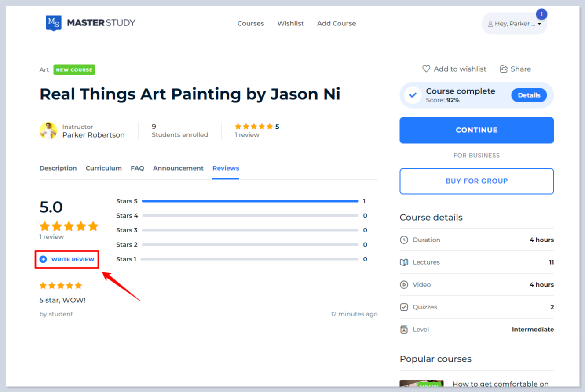The image size is (585, 392).
Task: Click the Stars 5 rating bar
Action: pos(250,201)
